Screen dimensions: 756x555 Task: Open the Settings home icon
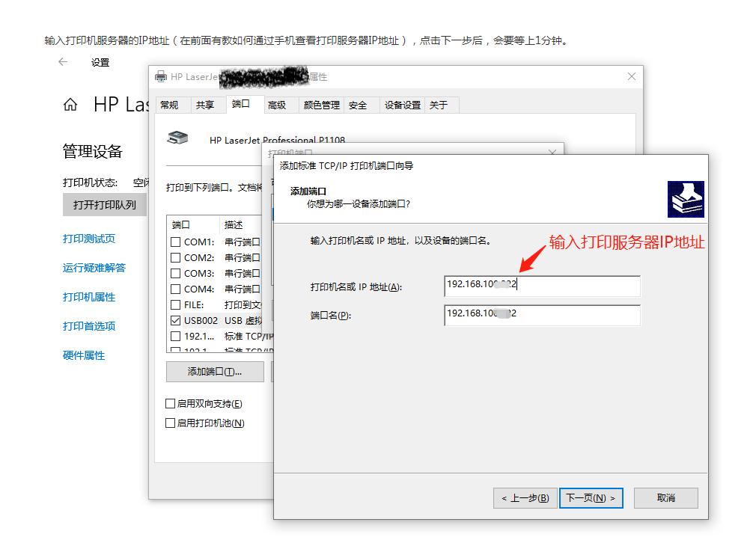coord(70,104)
